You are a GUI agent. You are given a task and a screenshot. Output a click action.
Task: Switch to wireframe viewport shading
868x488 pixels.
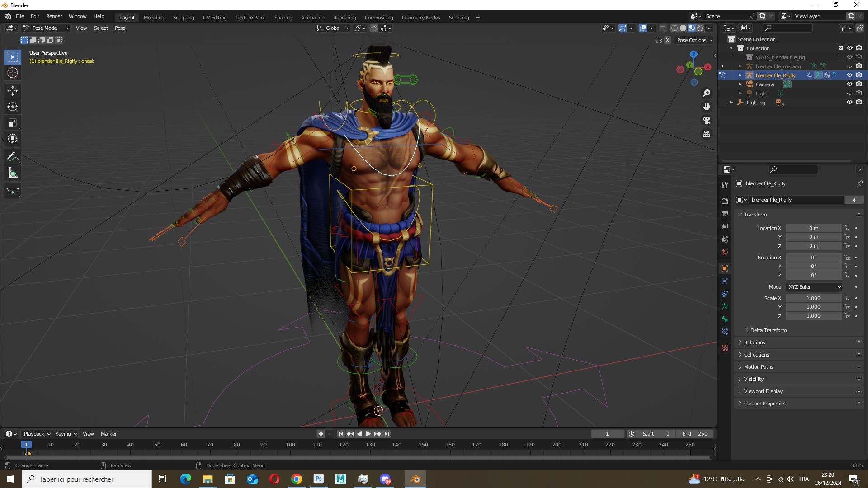[x=674, y=28]
